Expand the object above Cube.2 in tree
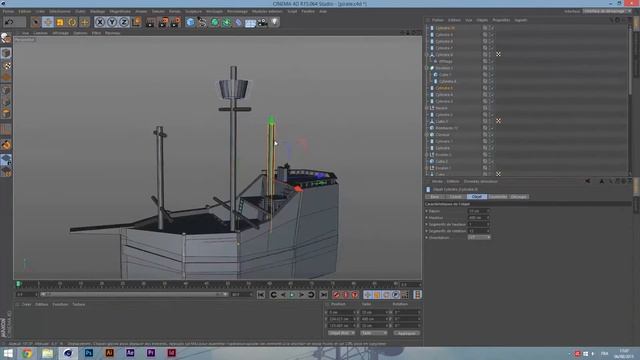This screenshot has width=640, height=360. click(427, 154)
